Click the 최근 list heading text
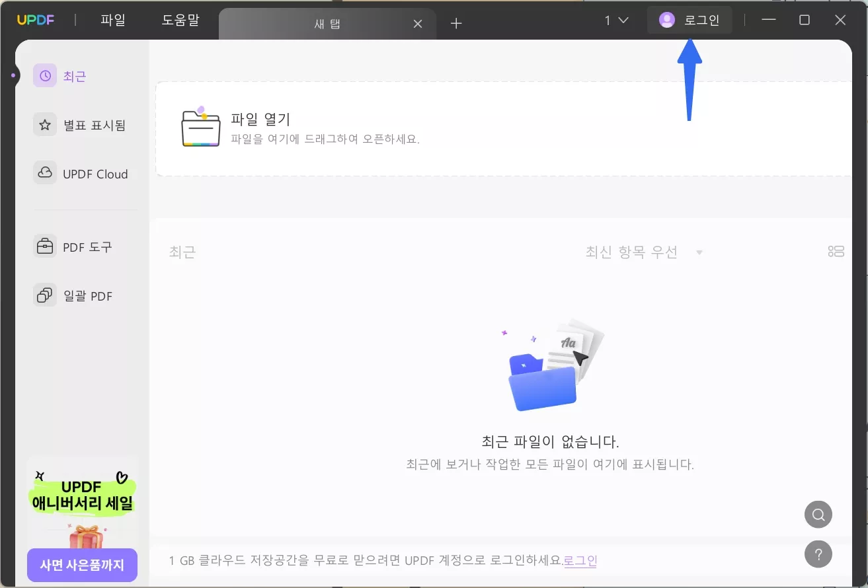 click(x=182, y=252)
